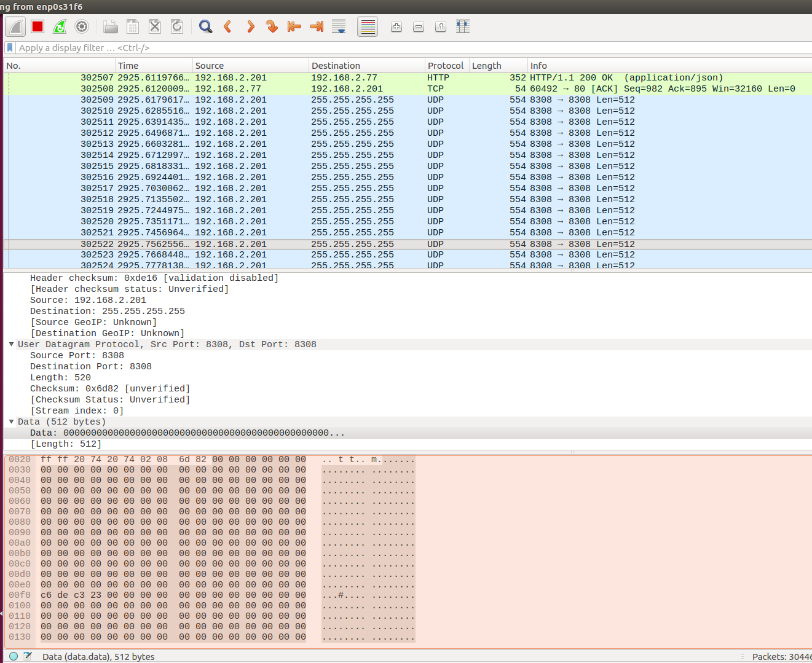
Task: Stop the running capture
Action: [37, 26]
